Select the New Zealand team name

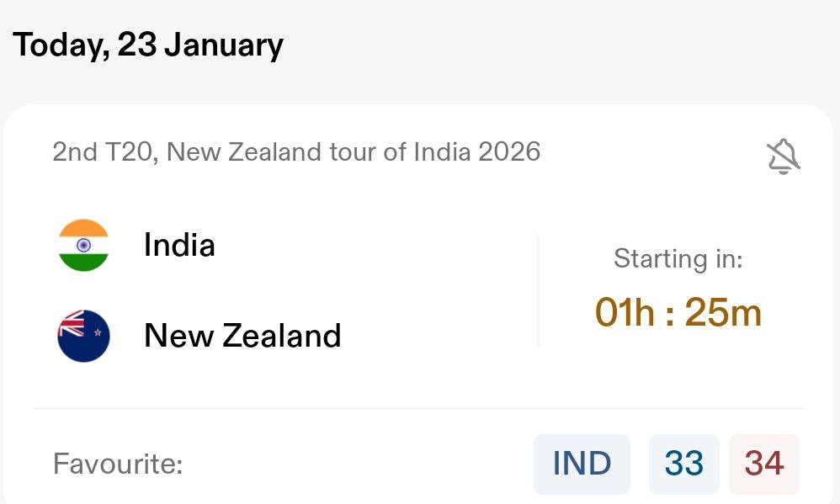point(242,336)
